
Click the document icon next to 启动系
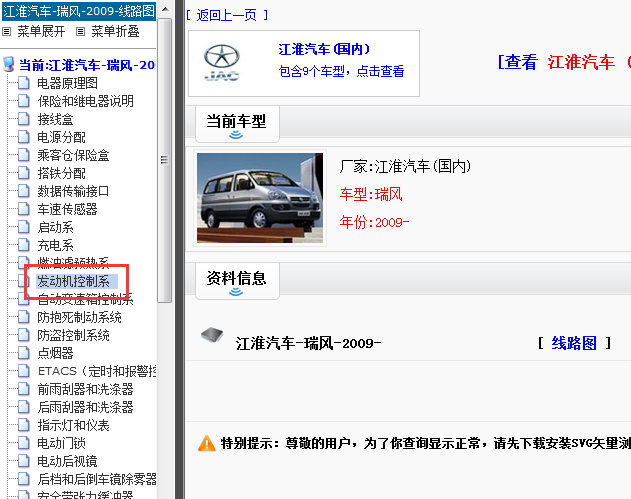(x=24, y=227)
